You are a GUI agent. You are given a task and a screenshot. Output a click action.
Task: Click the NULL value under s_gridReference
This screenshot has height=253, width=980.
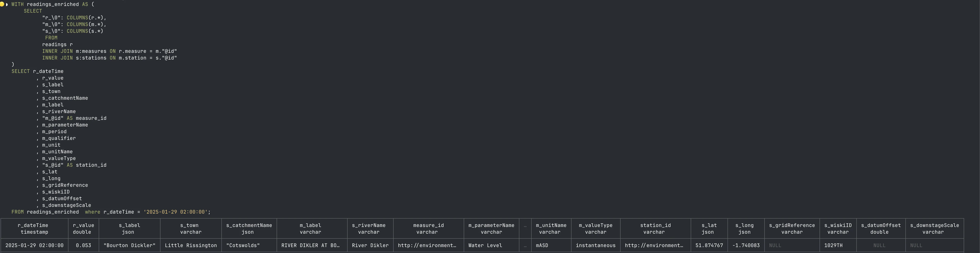click(775, 245)
